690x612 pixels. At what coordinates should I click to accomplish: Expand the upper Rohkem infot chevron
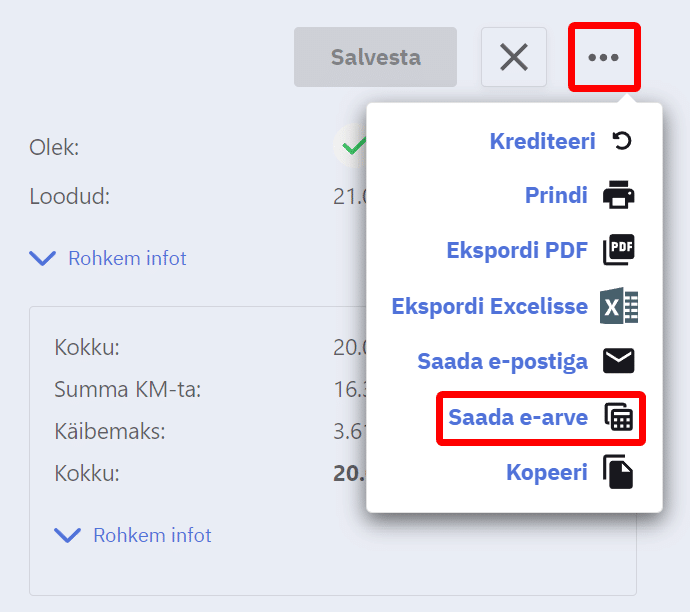pos(43,259)
